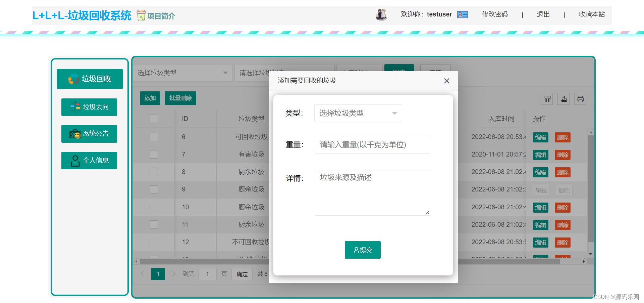Select 修改密码 from the top menu
Screen dimensions: 644x303
pos(494,14)
